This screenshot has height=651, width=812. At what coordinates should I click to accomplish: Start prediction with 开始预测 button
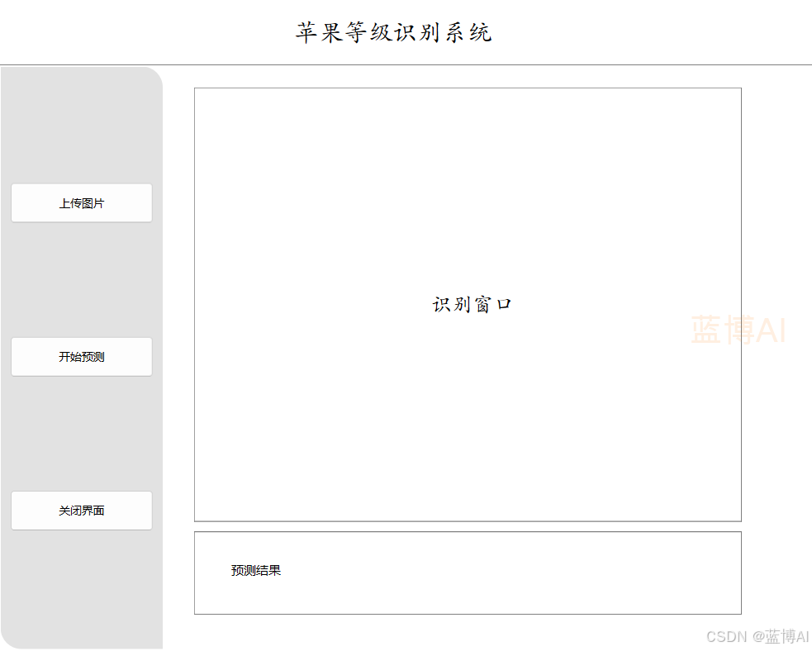(82, 357)
